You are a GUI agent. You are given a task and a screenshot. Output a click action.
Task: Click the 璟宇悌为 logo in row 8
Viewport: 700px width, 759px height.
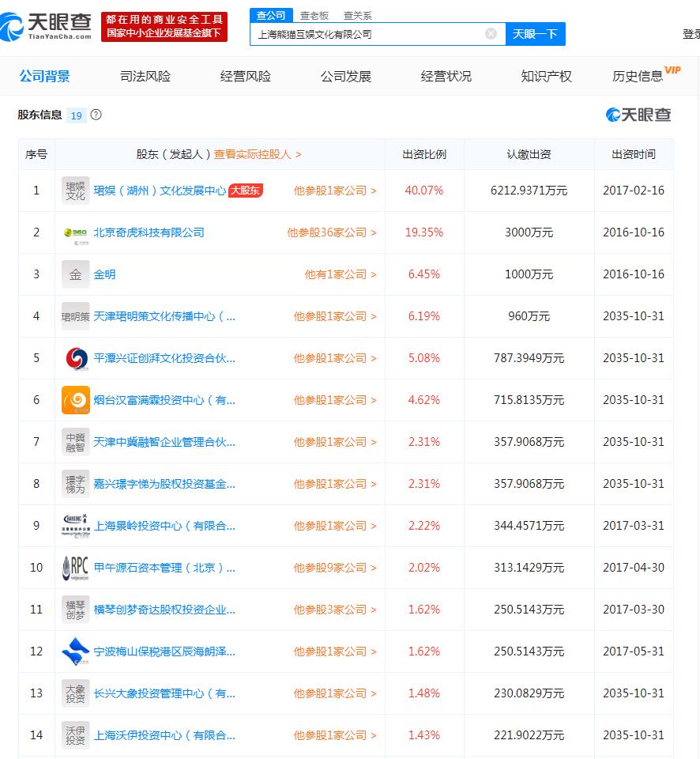(x=76, y=484)
